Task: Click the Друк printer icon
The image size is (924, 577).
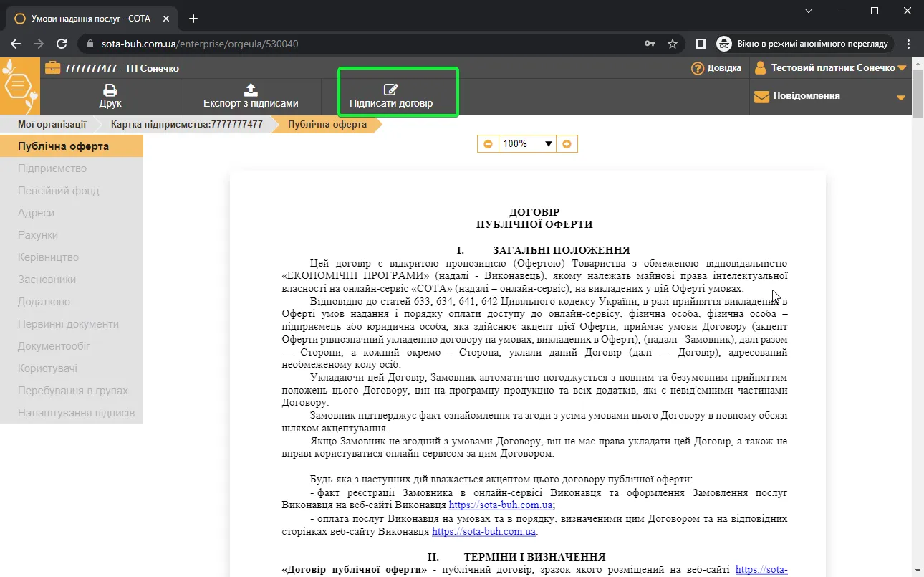Action: click(110, 90)
